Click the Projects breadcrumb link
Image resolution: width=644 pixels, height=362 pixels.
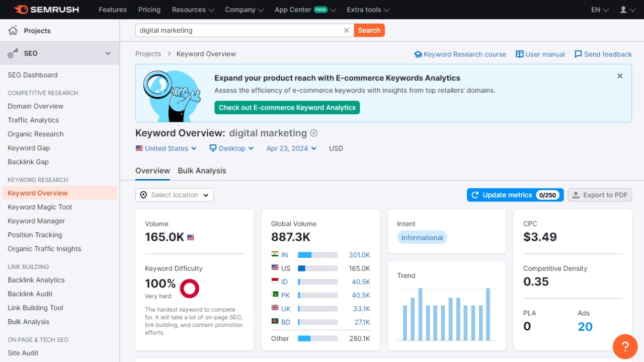tap(148, 54)
